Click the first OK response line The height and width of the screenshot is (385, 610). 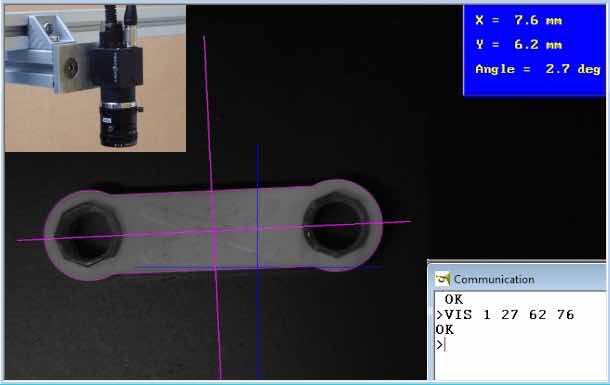click(454, 299)
